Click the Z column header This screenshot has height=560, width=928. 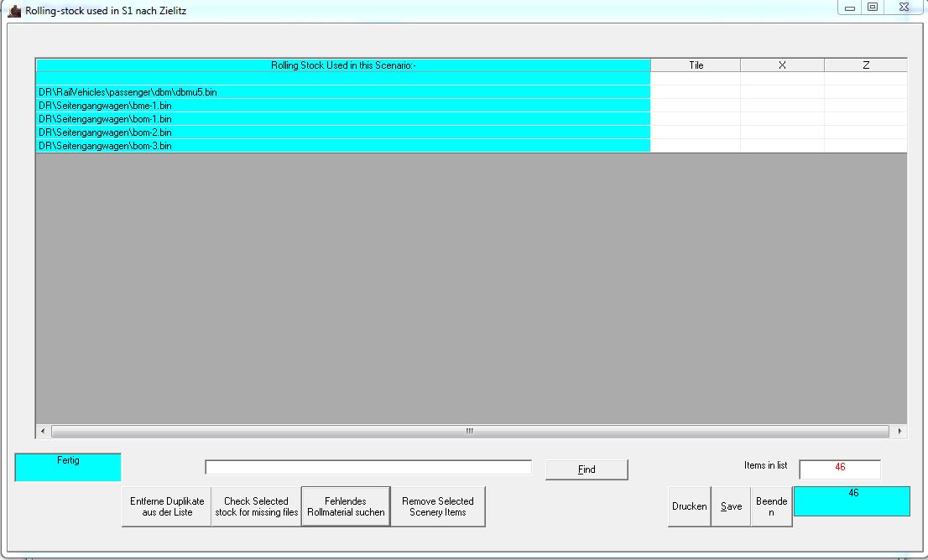click(x=866, y=65)
